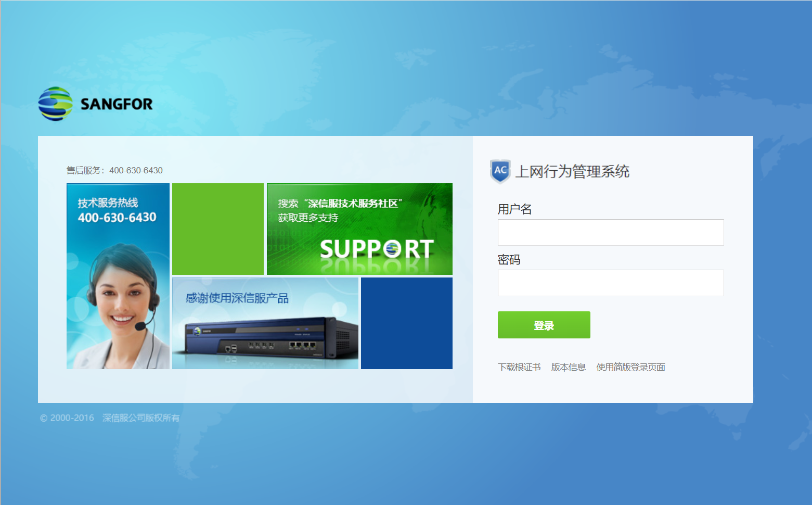This screenshot has height=505, width=812.
Task: Click the 用户名 label
Action: click(514, 209)
